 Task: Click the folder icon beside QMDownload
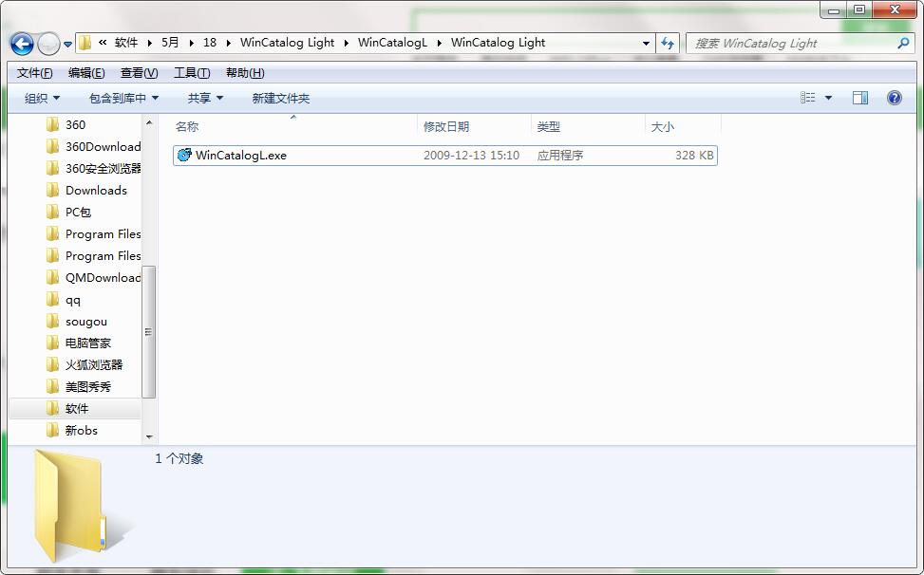pos(52,277)
